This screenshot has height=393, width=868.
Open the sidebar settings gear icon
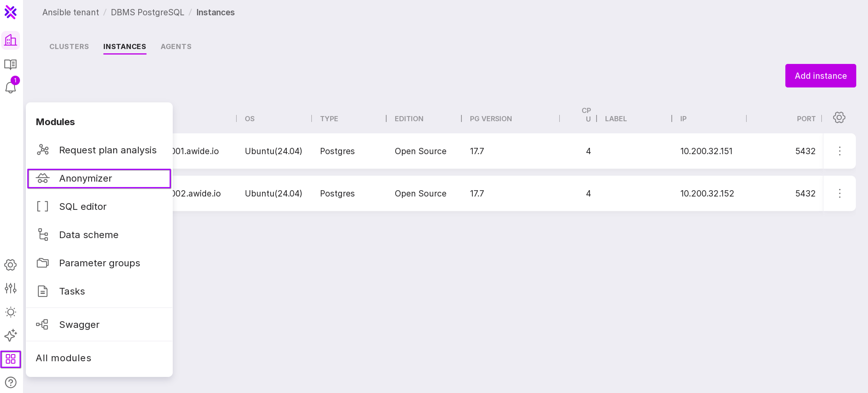10,265
